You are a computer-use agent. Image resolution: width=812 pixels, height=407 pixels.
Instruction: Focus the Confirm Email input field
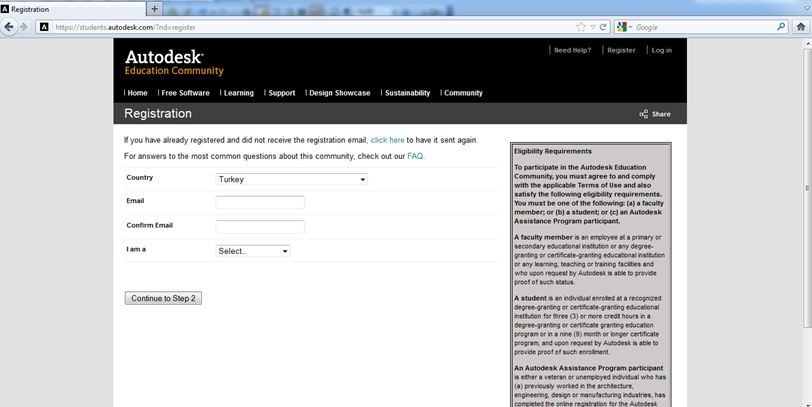coord(260,227)
